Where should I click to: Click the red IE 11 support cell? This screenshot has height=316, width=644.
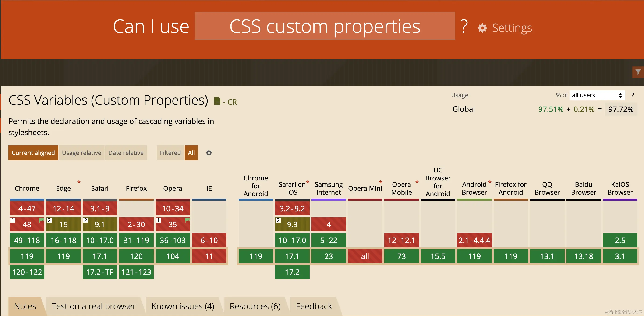(x=209, y=256)
